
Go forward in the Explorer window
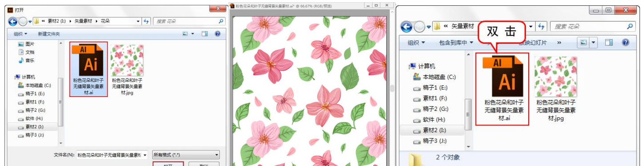419,27
